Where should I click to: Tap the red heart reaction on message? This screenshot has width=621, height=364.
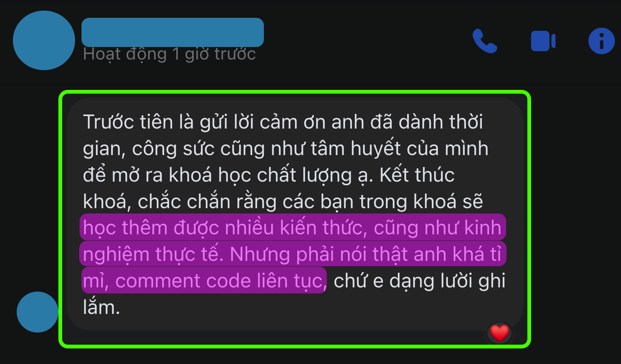(499, 333)
